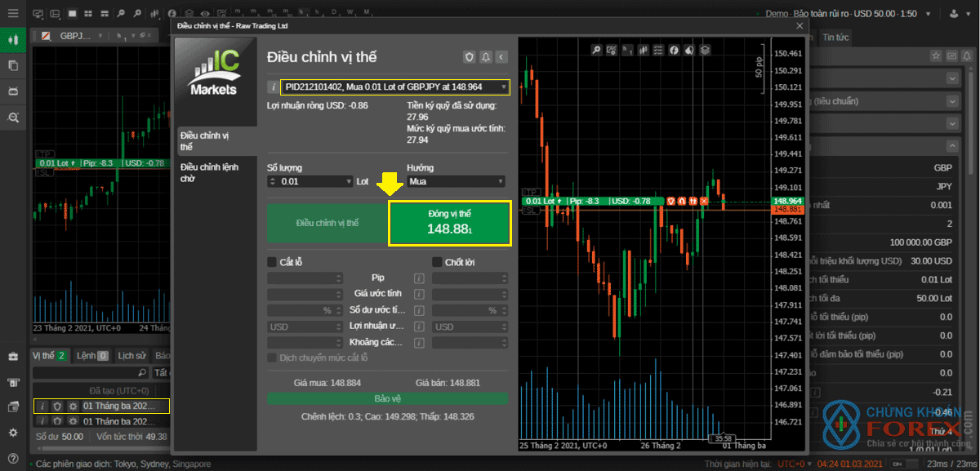
Task: Switch to the Lịch sử tab
Action: [131, 356]
